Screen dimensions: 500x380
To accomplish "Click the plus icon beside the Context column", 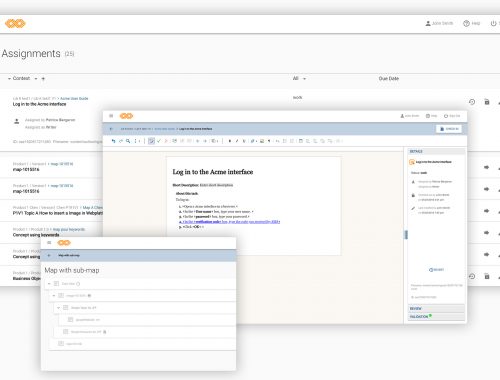I will coord(43,79).
